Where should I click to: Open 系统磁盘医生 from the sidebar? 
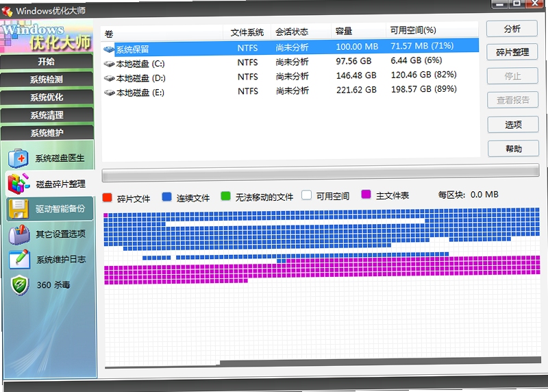pos(60,158)
